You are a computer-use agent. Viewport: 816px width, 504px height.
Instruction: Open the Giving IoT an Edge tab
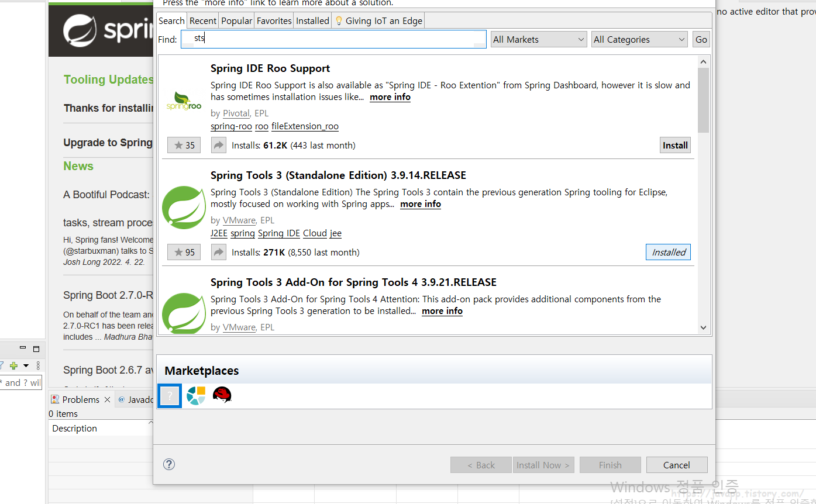point(378,20)
